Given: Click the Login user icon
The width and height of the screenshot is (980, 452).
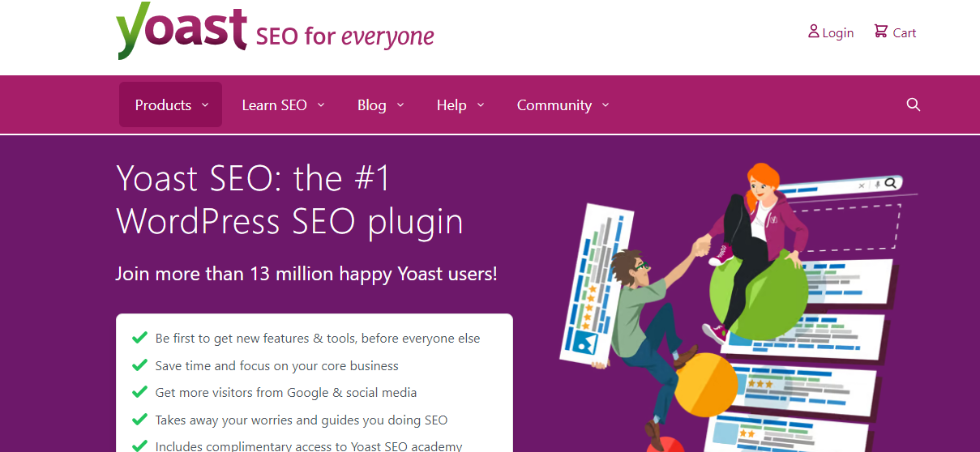Looking at the screenshot, I should pos(814,32).
